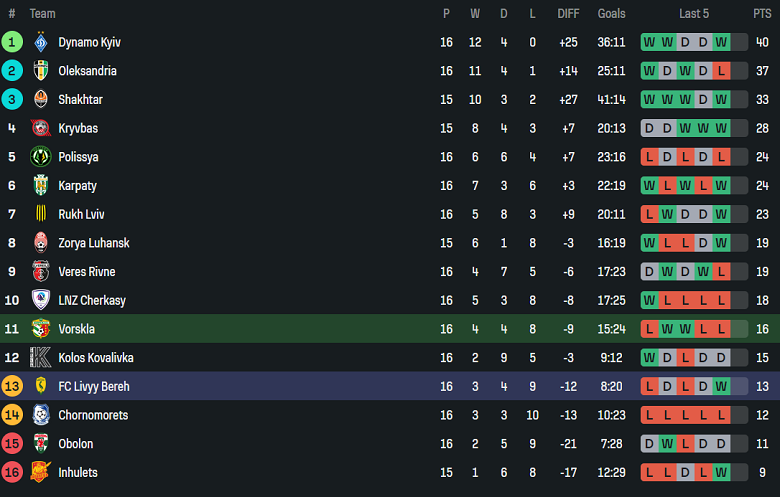Click the Kryvbas team crest
Image resolution: width=780 pixels, height=497 pixels.
[x=41, y=128]
